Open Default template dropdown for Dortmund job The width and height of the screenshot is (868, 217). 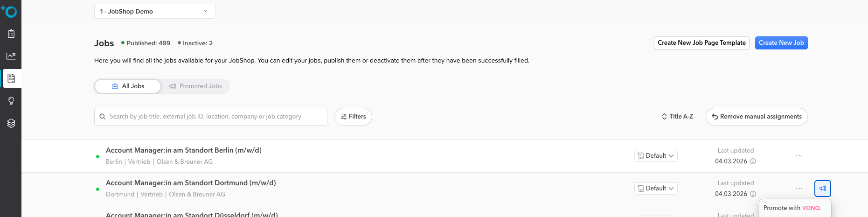point(656,189)
